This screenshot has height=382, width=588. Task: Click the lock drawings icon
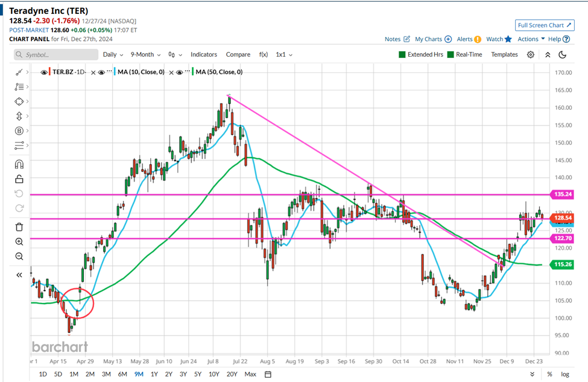coord(19,179)
